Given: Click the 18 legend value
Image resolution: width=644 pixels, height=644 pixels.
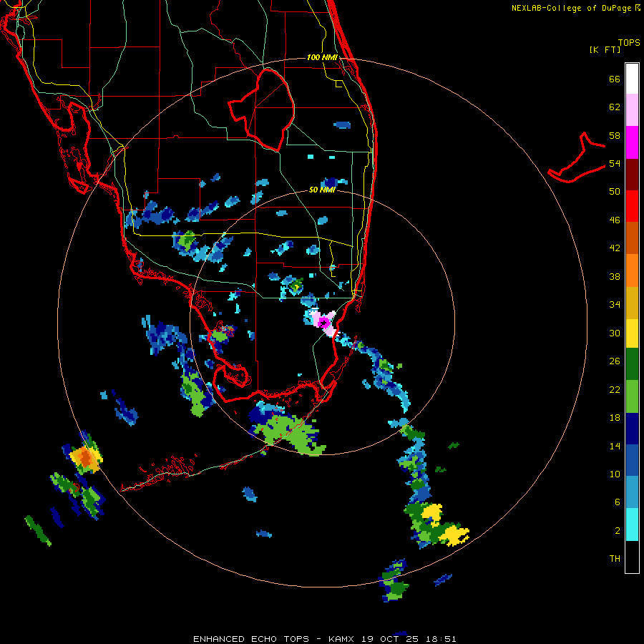Looking at the screenshot, I should point(615,418).
